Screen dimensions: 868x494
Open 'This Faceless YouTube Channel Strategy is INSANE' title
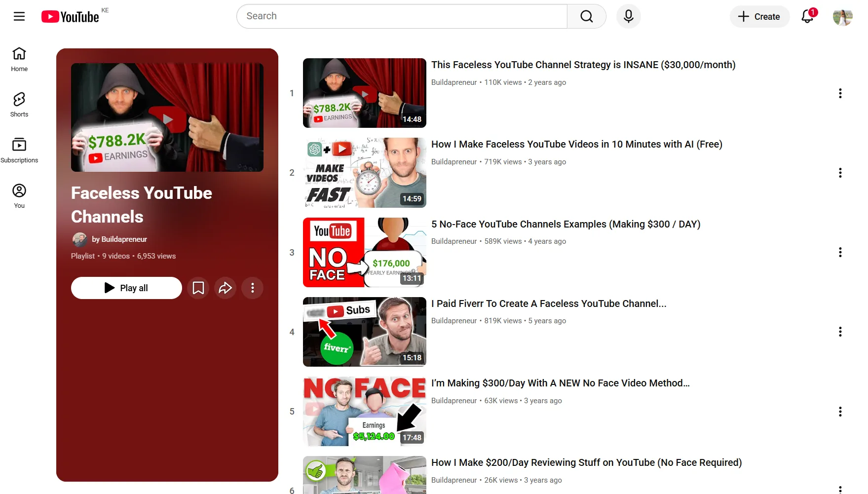tap(583, 65)
